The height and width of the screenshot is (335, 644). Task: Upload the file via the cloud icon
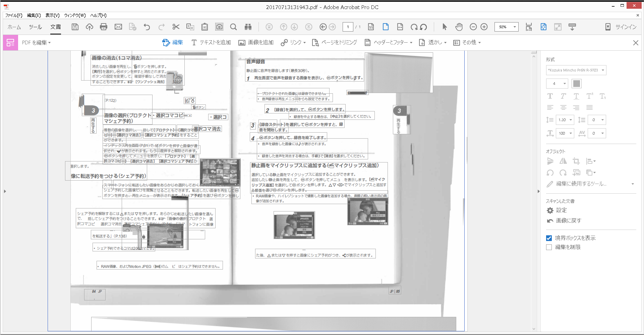[90, 27]
